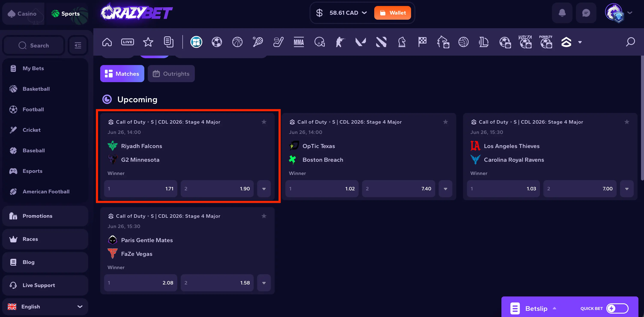Viewport: 644px width, 317px height.
Task: Bet on Carolina Royal Ravens at 7.00
Action: click(x=580, y=189)
